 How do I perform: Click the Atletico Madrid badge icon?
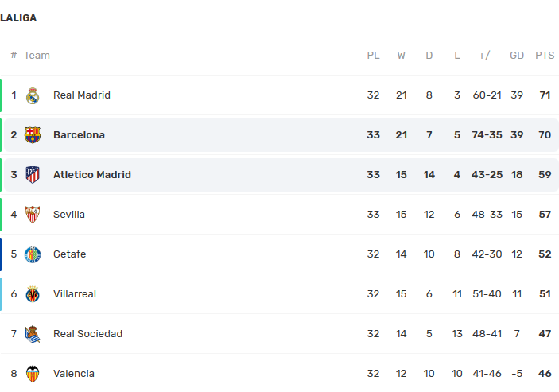click(33, 175)
